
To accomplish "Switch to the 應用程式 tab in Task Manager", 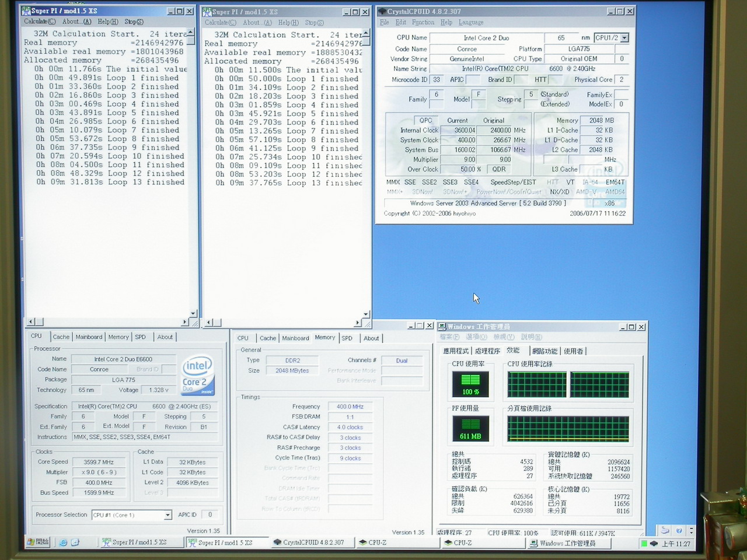I will [456, 351].
